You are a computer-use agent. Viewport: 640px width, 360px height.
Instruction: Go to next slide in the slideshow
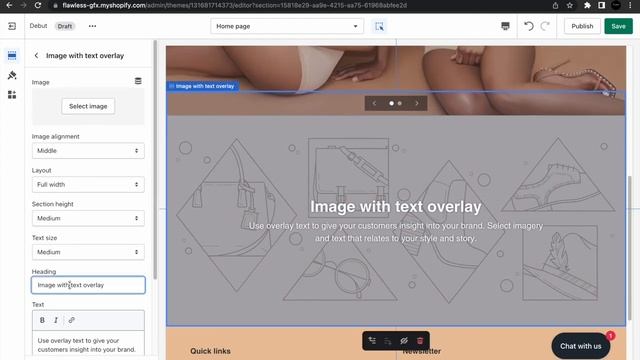(417, 103)
